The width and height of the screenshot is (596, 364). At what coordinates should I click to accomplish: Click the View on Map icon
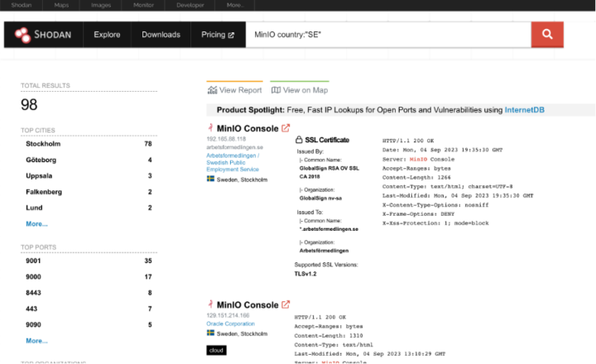pyautogui.click(x=276, y=90)
